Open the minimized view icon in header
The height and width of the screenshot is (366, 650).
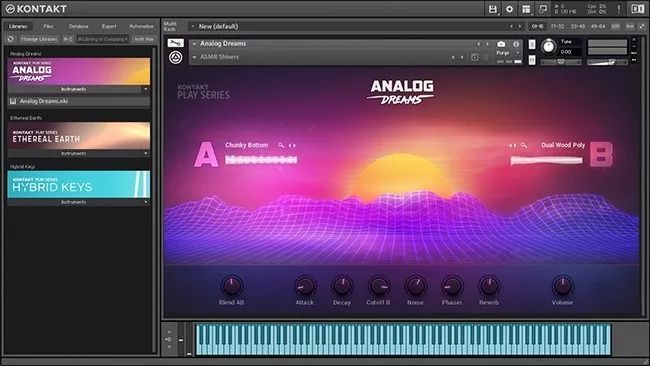coord(543,9)
